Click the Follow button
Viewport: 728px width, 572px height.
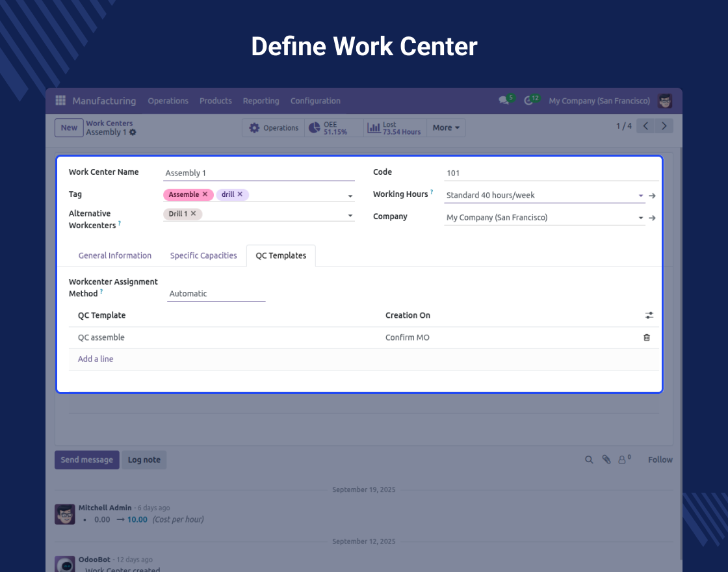[x=660, y=460]
